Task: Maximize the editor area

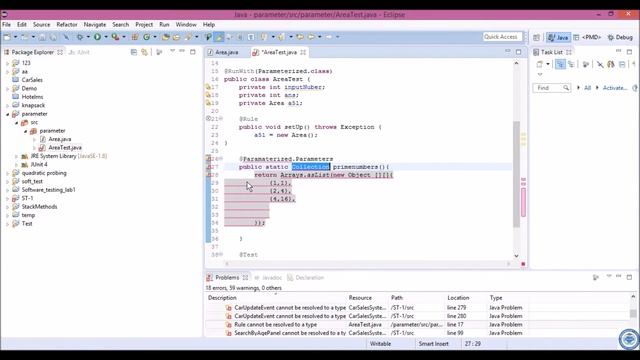Action: [518, 52]
